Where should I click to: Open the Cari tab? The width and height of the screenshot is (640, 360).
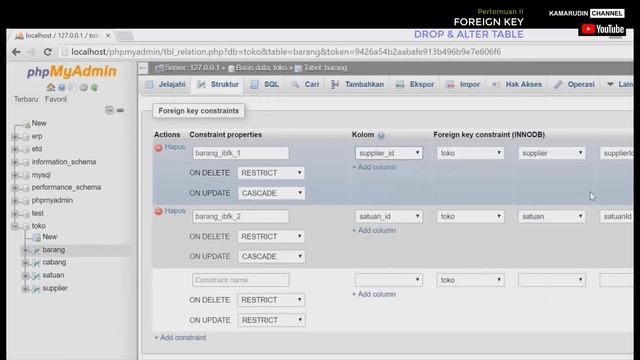click(x=305, y=84)
